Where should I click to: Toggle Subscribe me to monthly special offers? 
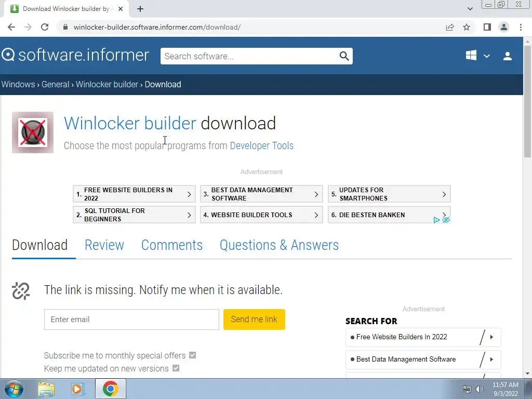192,355
